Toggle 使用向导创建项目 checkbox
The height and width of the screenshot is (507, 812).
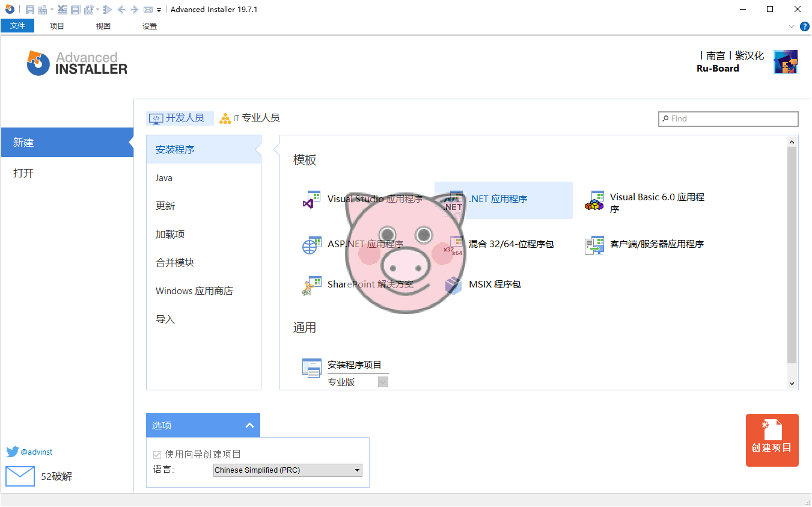[x=157, y=455]
